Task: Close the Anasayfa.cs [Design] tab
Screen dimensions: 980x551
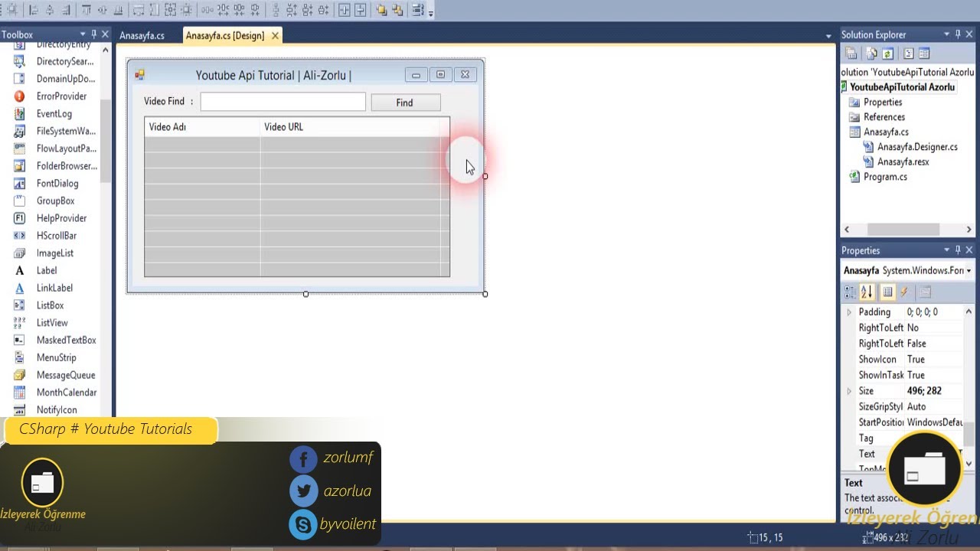Action: pyautogui.click(x=275, y=35)
